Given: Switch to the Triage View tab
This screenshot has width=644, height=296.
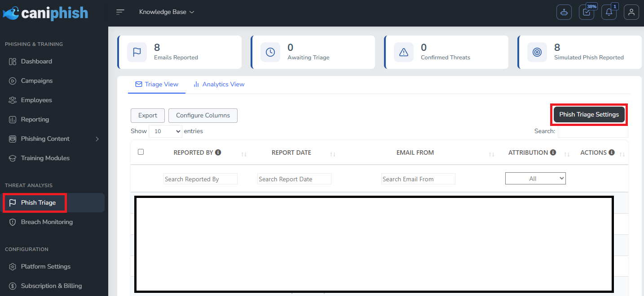Looking at the screenshot, I should [157, 84].
